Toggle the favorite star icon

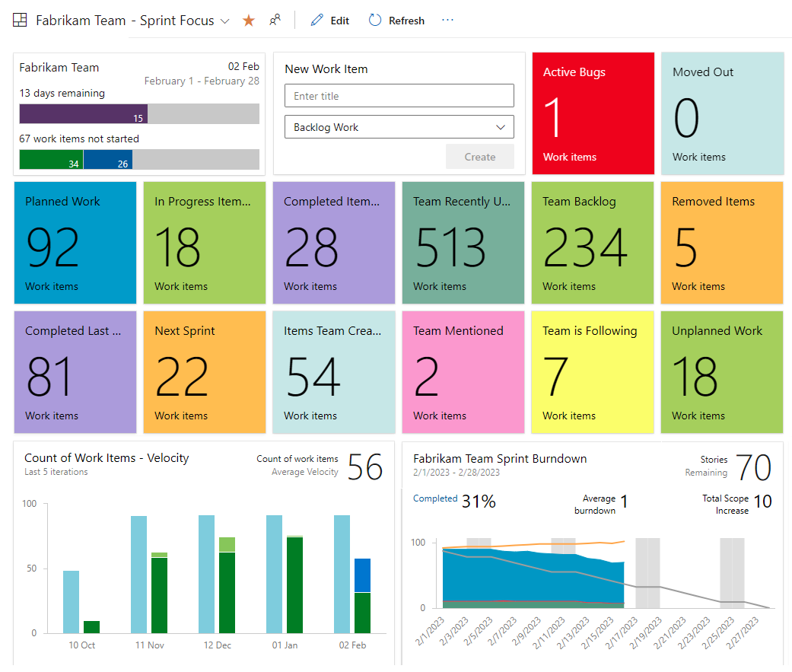pyautogui.click(x=249, y=21)
